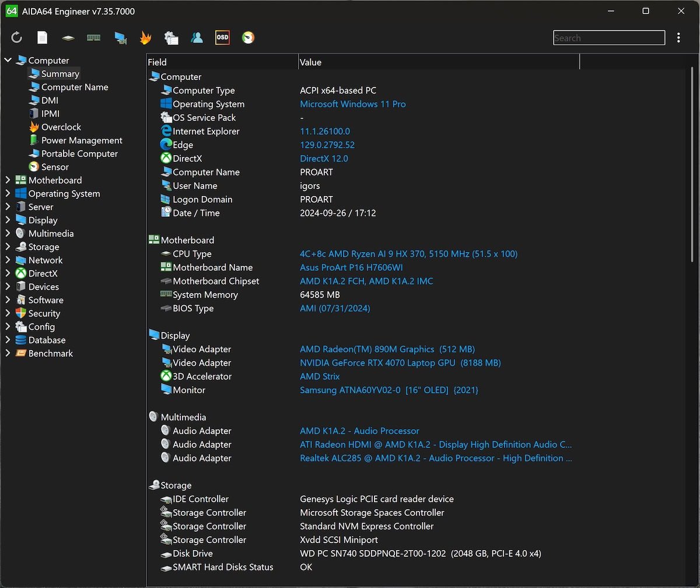Viewport: 700px width, 588px height.
Task: Click the Genesys Logic card reader value
Action: pyautogui.click(x=377, y=499)
